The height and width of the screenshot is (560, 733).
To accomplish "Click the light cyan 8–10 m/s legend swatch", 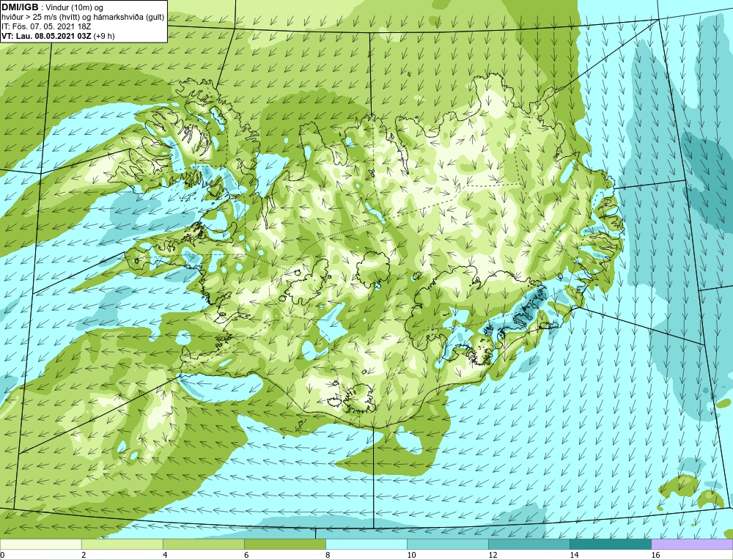I will click(x=366, y=544).
